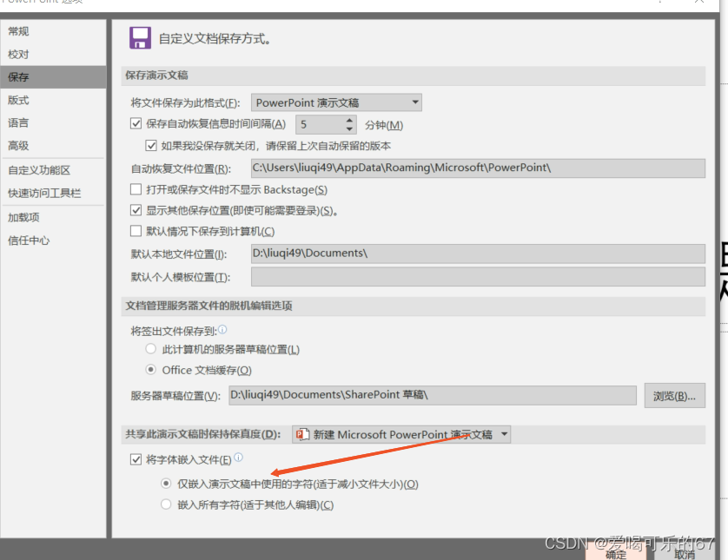Toggle 保存自动恢复信息时间间隔 checkbox

click(136, 123)
